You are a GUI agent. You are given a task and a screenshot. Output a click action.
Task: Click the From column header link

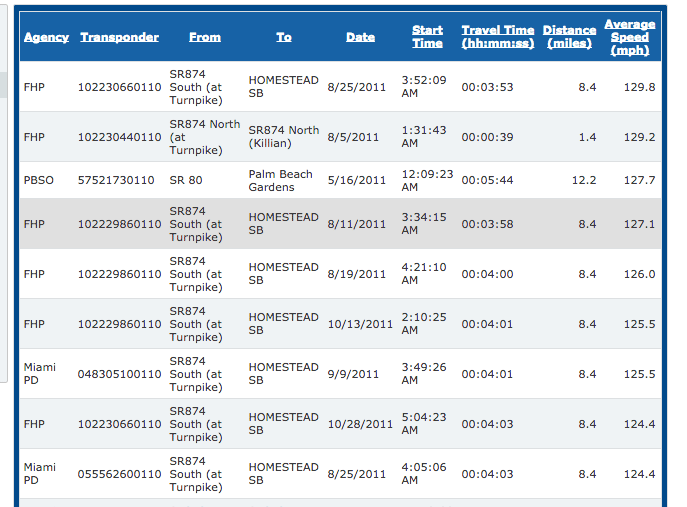pyautogui.click(x=204, y=37)
